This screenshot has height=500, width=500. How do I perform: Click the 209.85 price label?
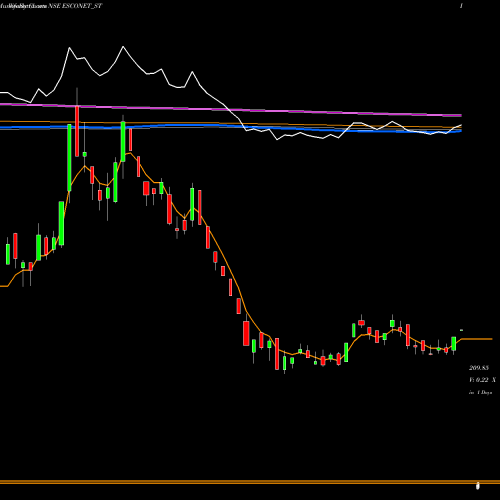click(x=479, y=368)
